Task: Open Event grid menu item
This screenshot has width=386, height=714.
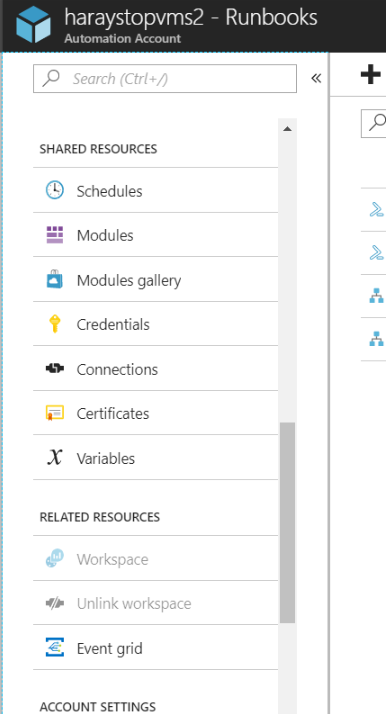Action: pyautogui.click(x=156, y=648)
